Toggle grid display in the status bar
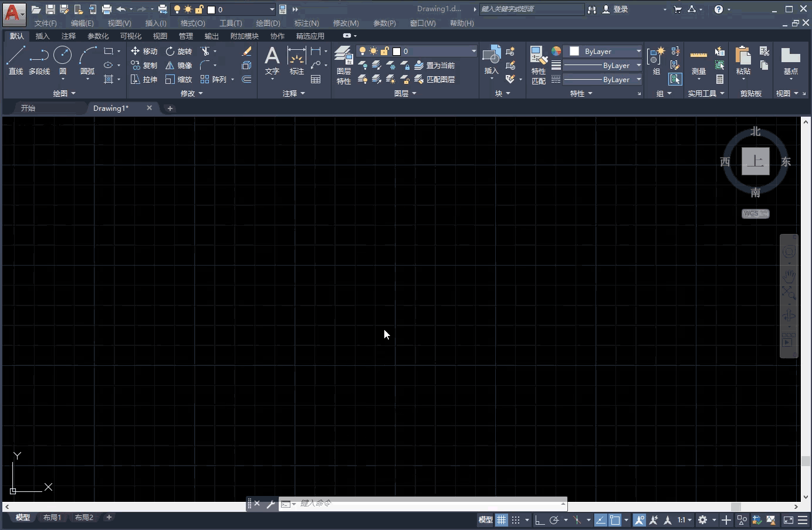The width and height of the screenshot is (812, 530). click(502, 520)
